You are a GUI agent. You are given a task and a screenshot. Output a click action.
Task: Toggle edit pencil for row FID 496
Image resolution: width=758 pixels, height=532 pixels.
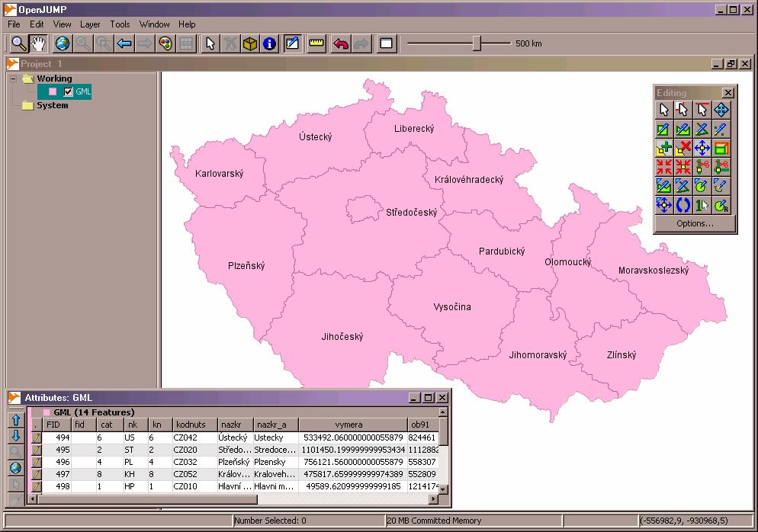click(37, 462)
